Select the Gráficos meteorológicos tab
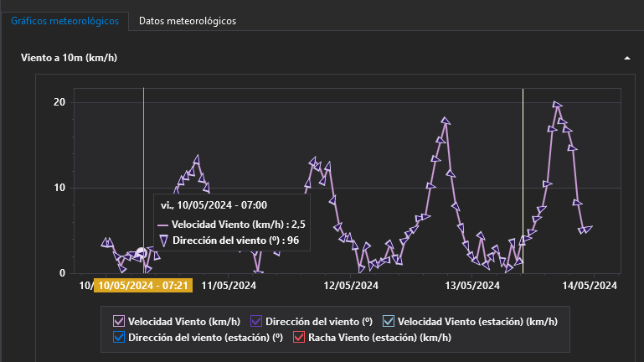This screenshot has height=362, width=644. (x=64, y=20)
